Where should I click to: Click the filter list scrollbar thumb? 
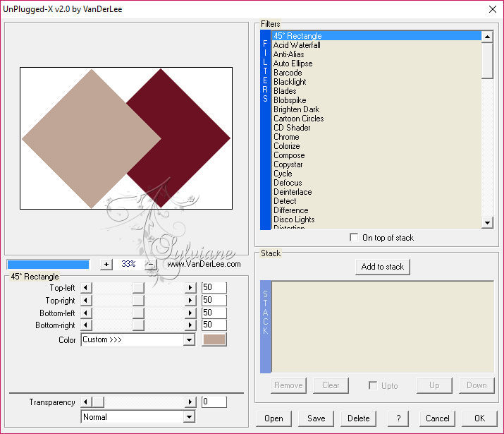487,61
